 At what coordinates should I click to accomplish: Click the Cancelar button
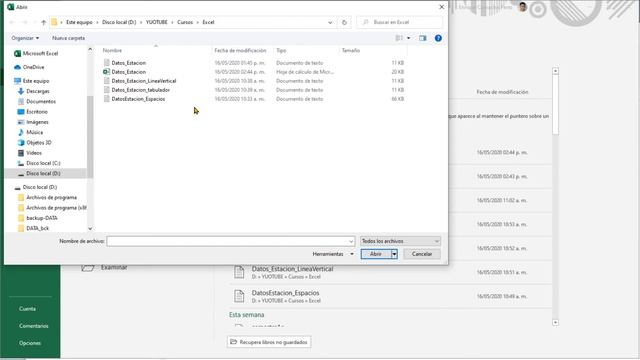422,254
